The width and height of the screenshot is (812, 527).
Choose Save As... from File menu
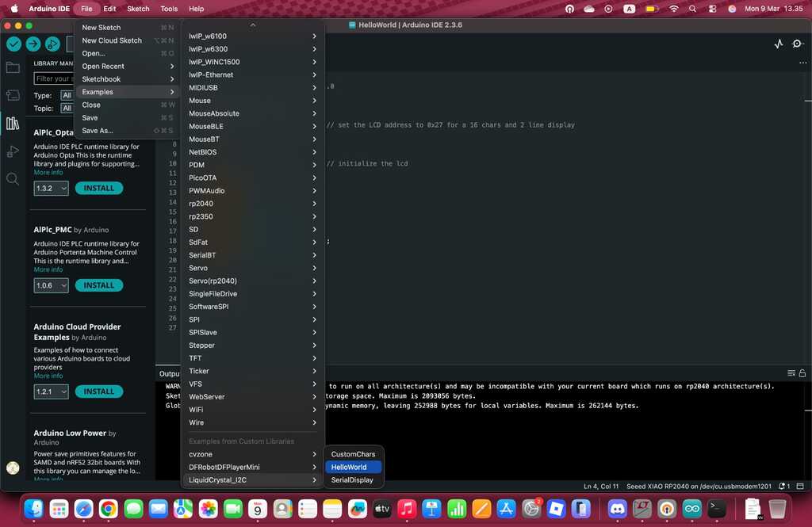[x=128, y=131]
